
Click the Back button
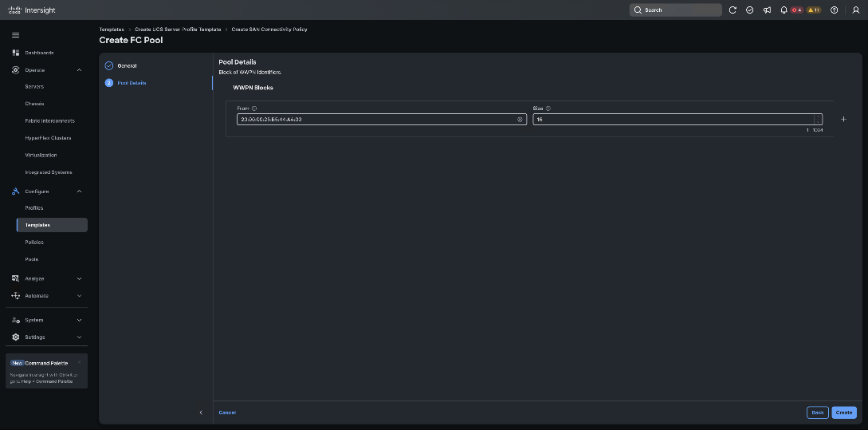click(x=818, y=412)
